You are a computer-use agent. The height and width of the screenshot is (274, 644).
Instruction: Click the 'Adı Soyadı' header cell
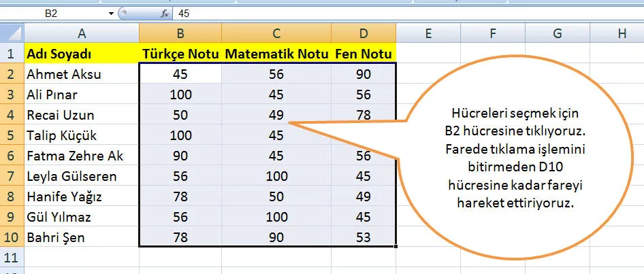coord(81,54)
